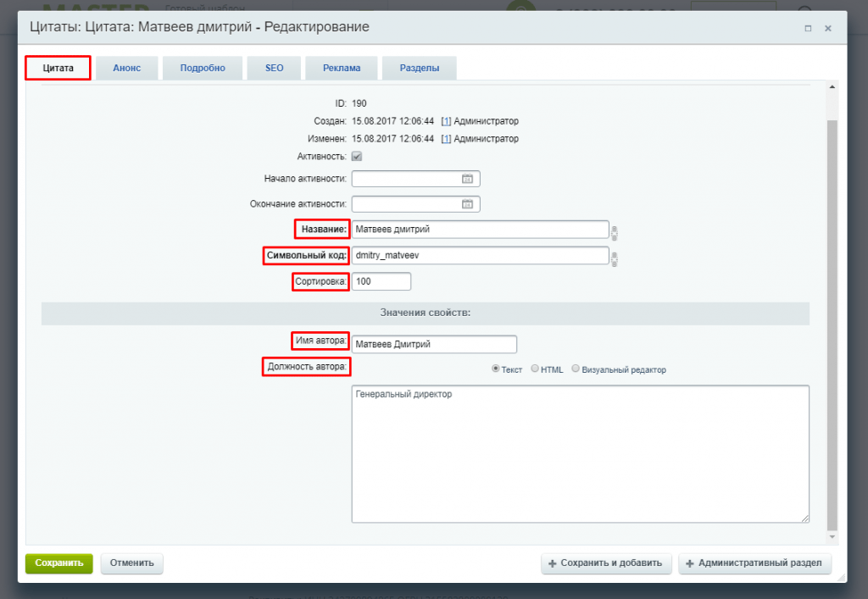This screenshot has width=868, height=599.
Task: Choose the Визуальный редактор radio option
Action: [576, 369]
